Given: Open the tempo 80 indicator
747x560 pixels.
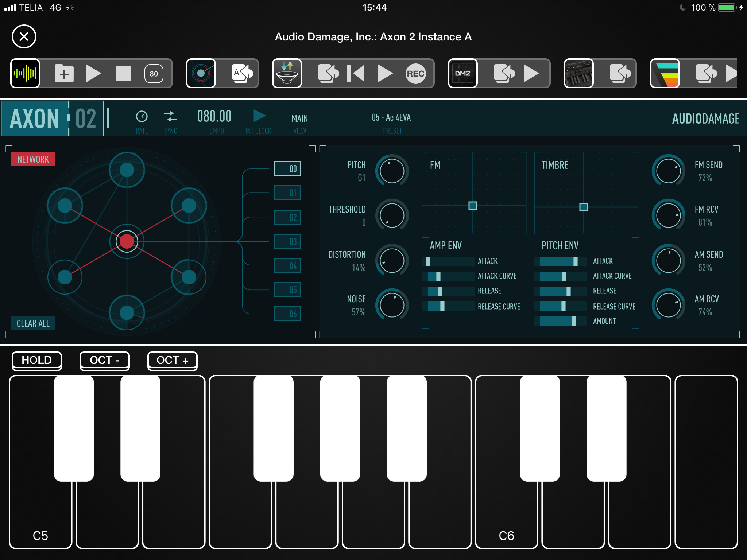Looking at the screenshot, I should click(x=154, y=74).
